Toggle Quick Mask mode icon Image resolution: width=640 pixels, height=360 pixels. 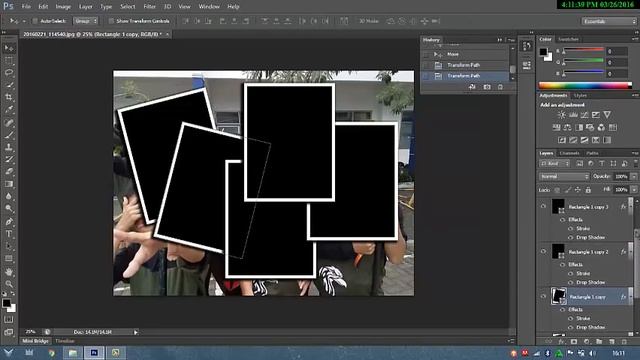(x=9, y=320)
